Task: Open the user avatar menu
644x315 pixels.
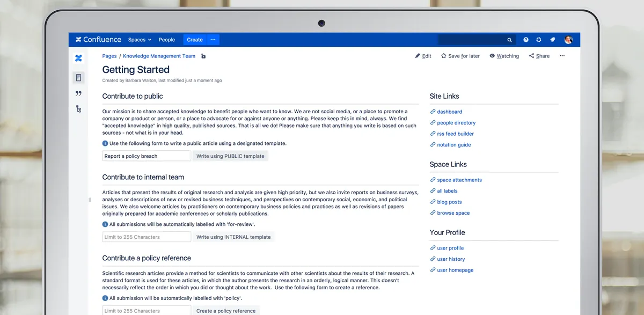Action: coord(569,40)
